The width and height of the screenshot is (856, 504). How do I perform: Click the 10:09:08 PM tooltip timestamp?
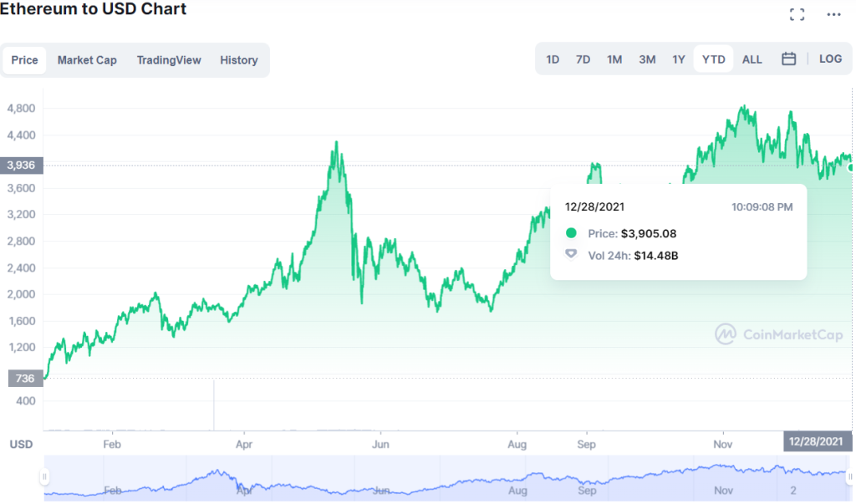click(x=762, y=207)
